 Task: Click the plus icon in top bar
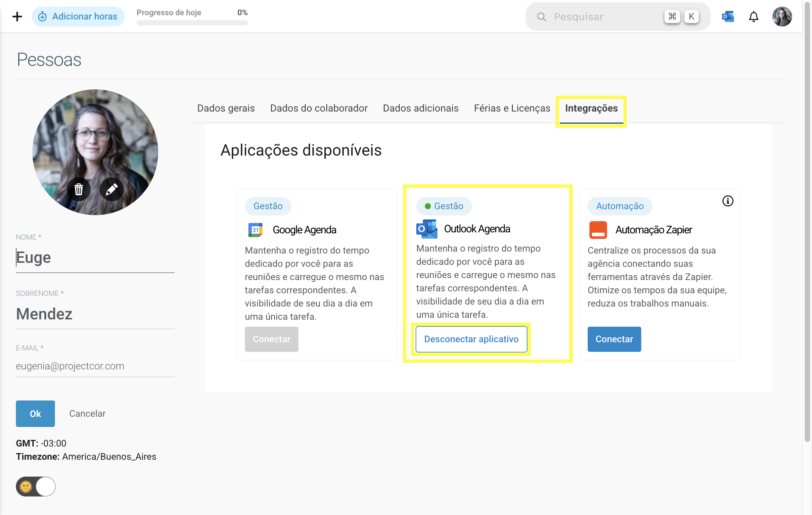click(x=17, y=16)
